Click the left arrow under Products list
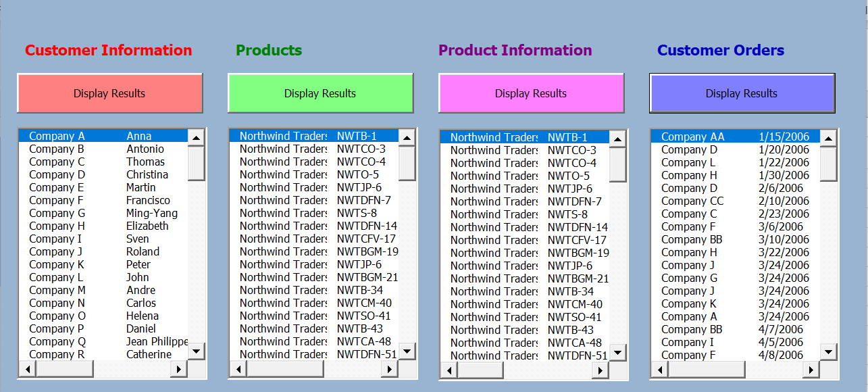This screenshot has height=392, width=868. (x=238, y=369)
